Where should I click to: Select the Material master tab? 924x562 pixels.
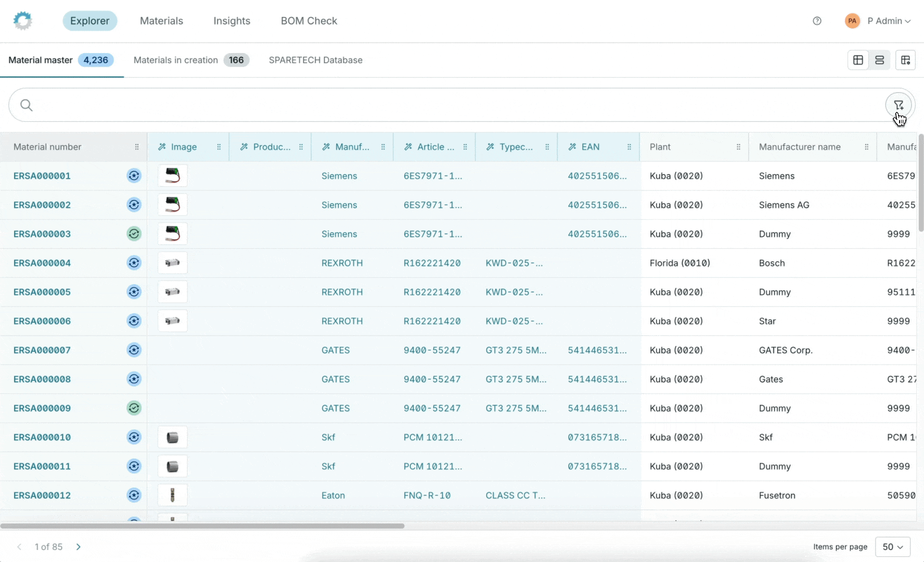(61, 60)
